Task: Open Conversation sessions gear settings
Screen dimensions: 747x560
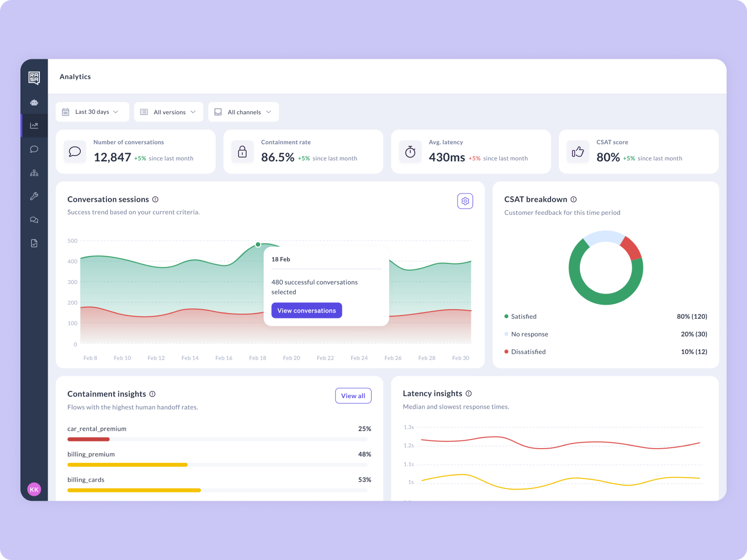Action: (x=465, y=201)
